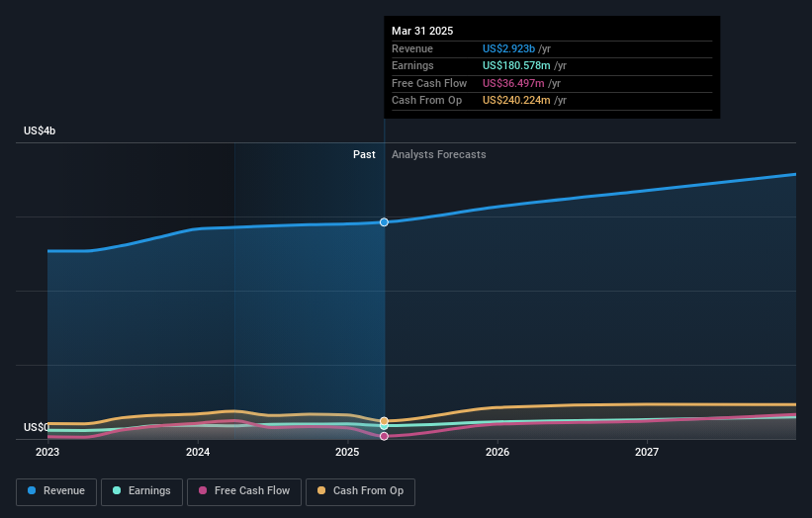Click the orange Cash From Op data point
Viewport: 812px width, 518px height.
384,421
